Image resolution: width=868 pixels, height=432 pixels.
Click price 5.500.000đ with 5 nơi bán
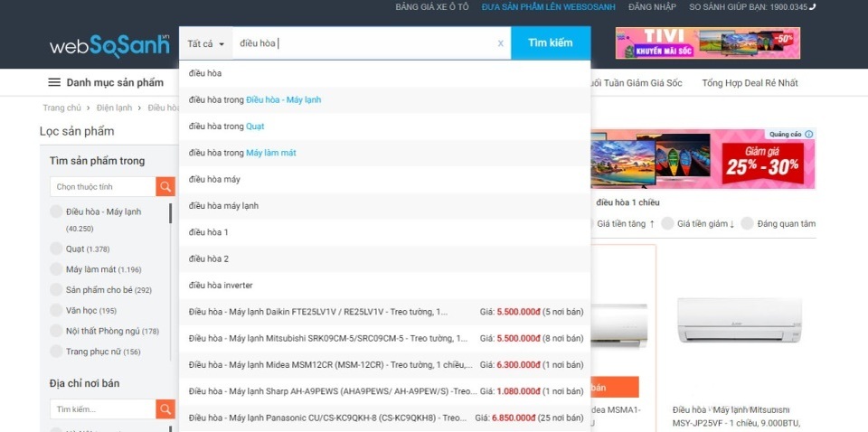pyautogui.click(x=518, y=312)
